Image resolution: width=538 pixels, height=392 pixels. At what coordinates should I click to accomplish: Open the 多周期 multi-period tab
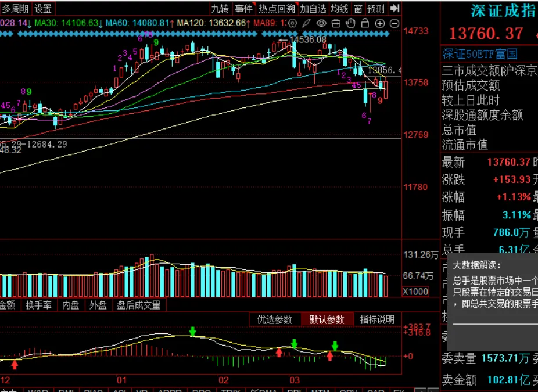[x=16, y=8]
